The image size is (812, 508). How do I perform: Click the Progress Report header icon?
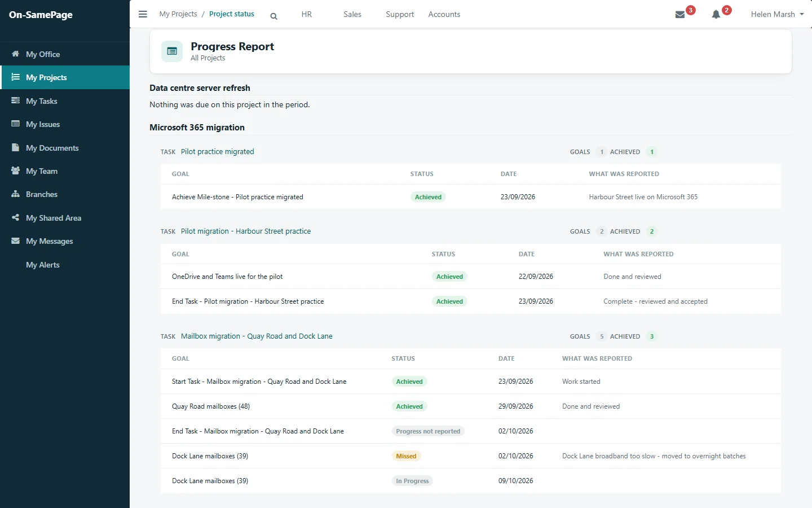[x=172, y=51]
